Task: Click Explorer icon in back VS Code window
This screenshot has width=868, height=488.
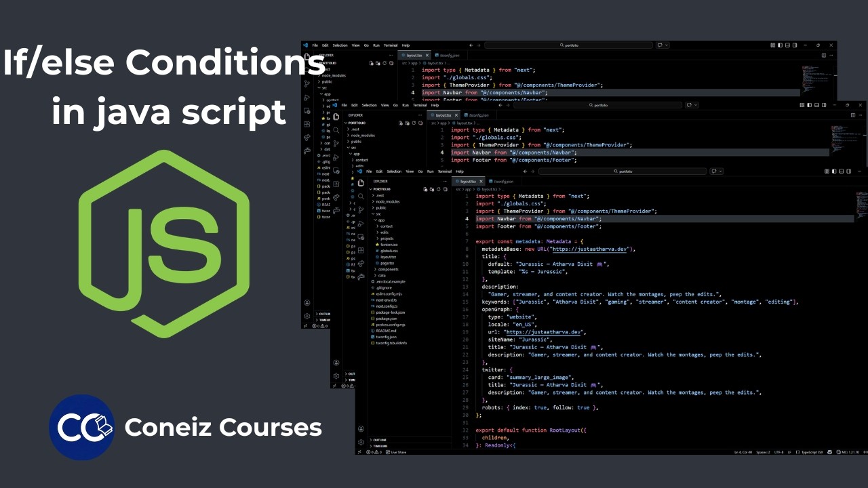Action: (x=307, y=56)
